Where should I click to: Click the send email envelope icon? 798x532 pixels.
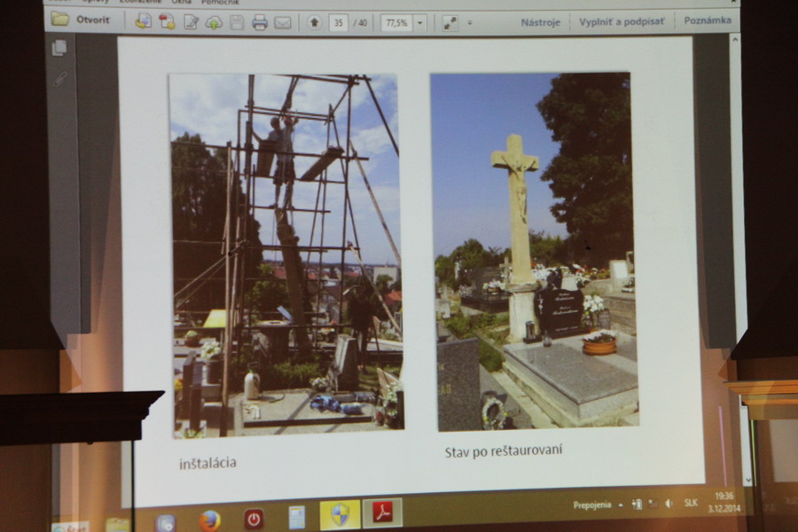coord(283,22)
